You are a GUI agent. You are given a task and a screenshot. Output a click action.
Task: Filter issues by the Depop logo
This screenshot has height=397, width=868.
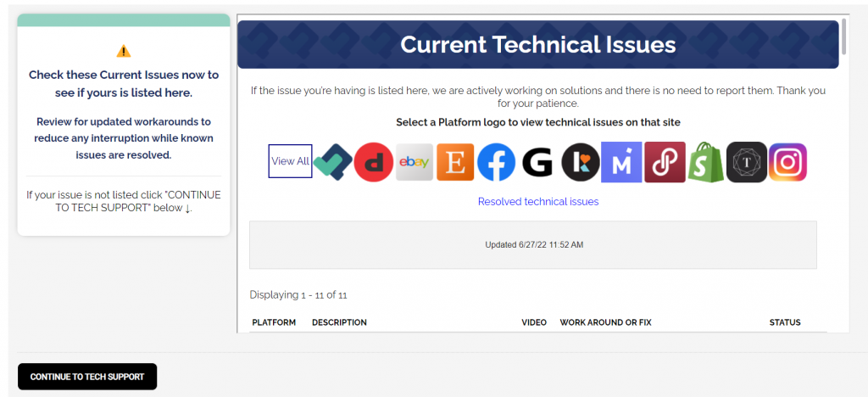(x=374, y=162)
